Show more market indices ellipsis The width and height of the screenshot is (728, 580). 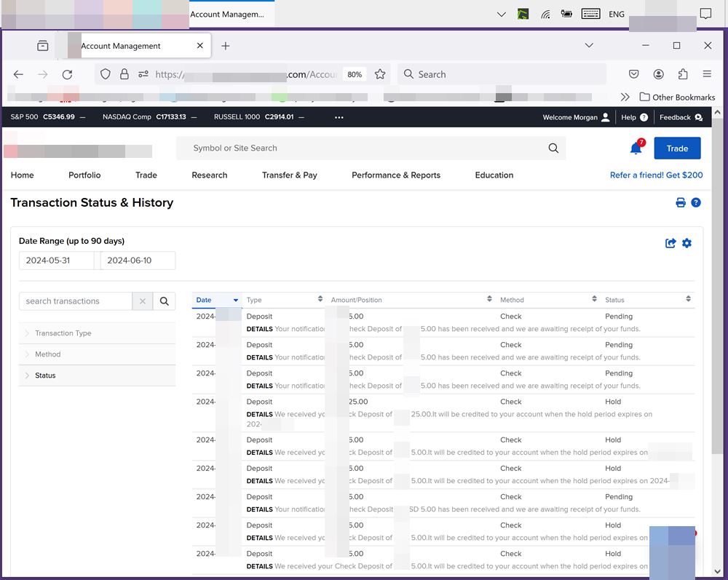point(339,117)
